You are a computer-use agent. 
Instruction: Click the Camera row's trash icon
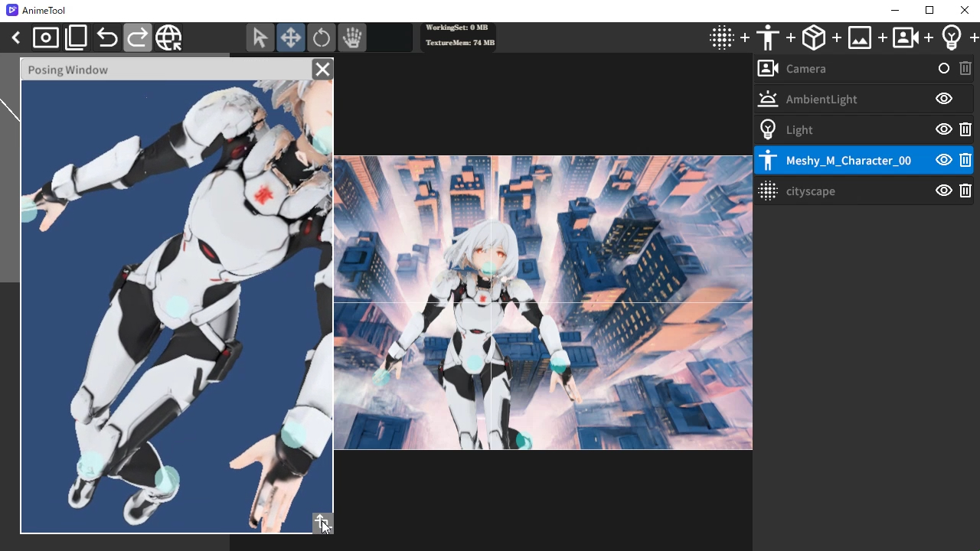[965, 69]
